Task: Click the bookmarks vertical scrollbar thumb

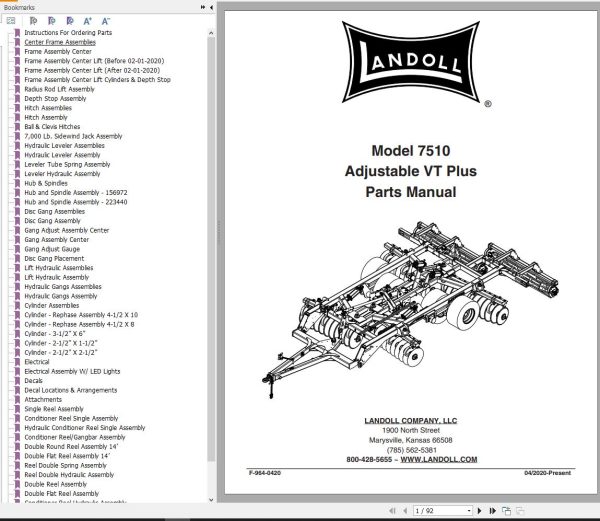Action: [x=211, y=249]
